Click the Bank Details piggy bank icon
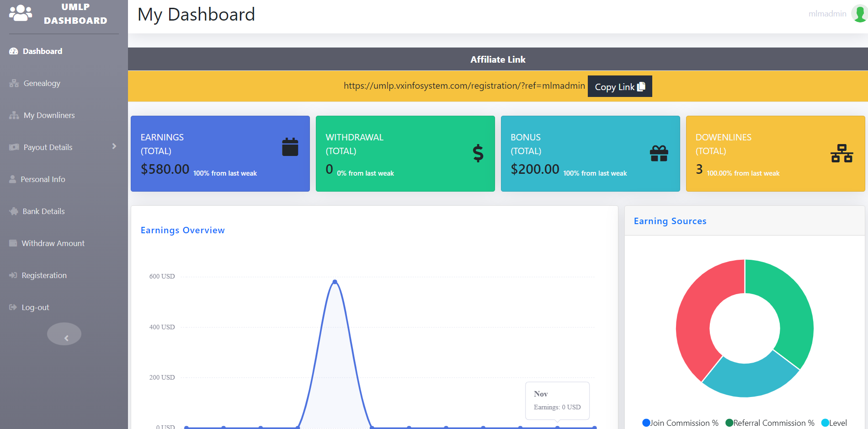The height and width of the screenshot is (429, 868). [x=14, y=211]
